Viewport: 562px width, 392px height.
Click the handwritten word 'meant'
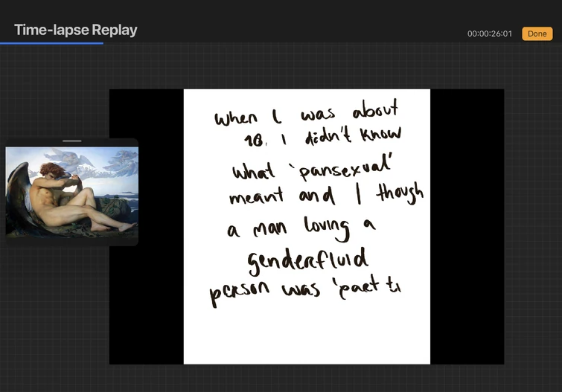tap(256, 196)
